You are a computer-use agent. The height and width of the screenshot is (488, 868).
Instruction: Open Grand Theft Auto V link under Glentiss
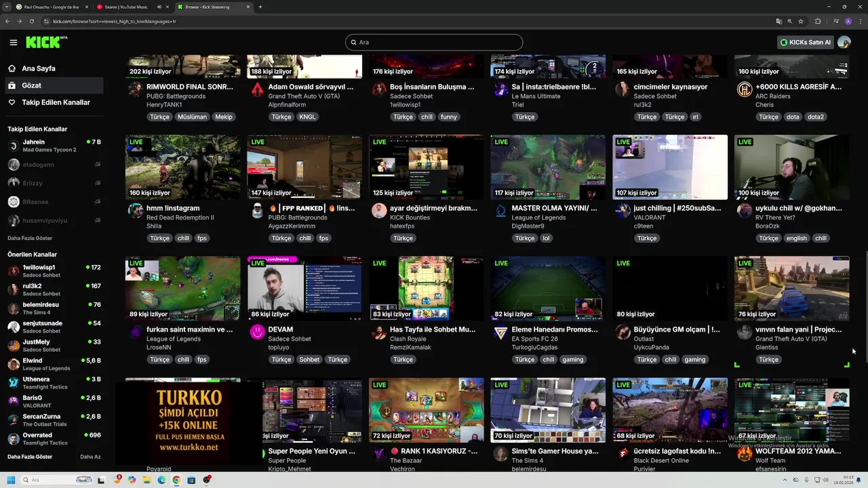tap(791, 339)
